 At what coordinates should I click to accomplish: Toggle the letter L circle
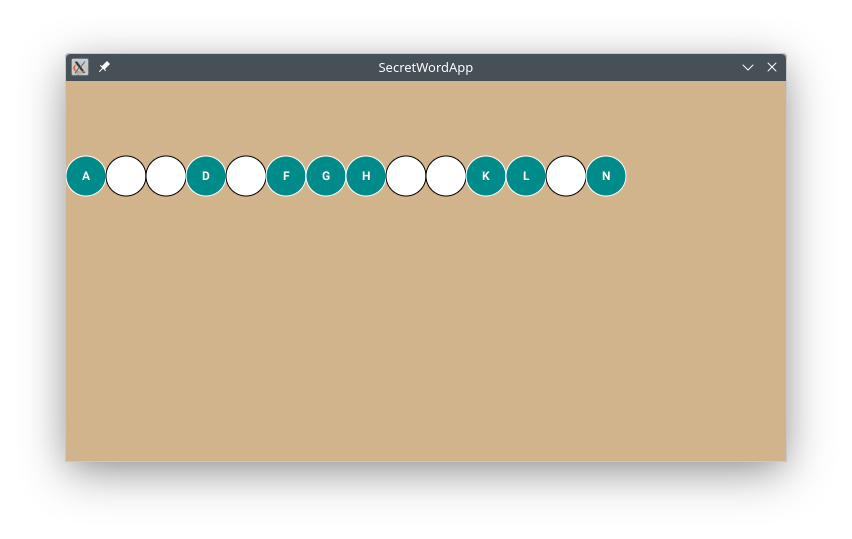coord(526,176)
